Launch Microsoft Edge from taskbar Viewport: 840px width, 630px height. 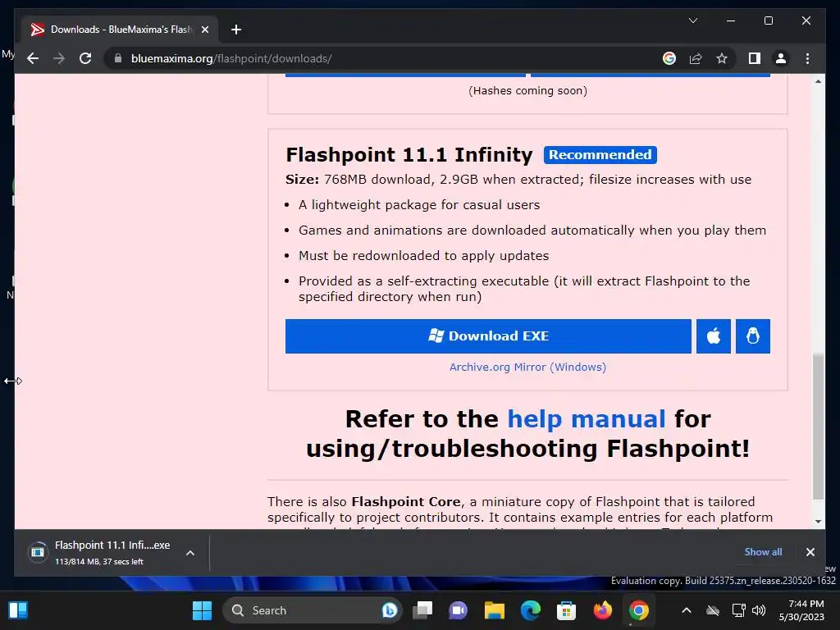click(531, 610)
